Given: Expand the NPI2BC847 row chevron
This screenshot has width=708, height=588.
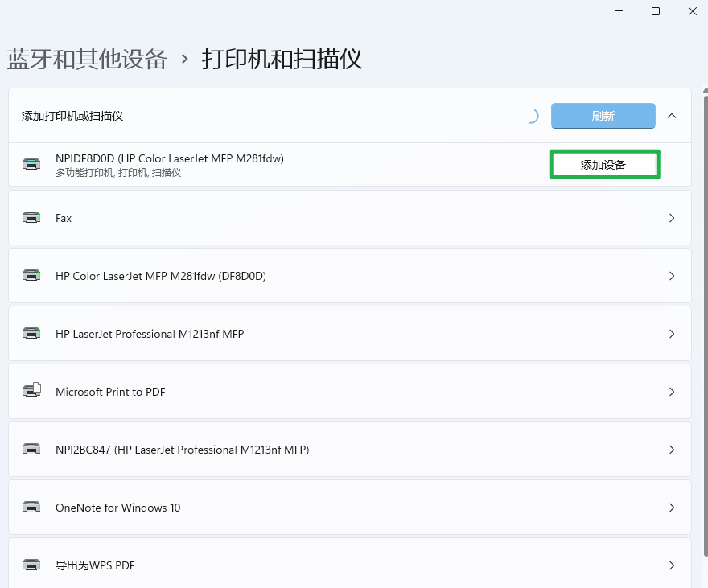Looking at the screenshot, I should tap(672, 450).
